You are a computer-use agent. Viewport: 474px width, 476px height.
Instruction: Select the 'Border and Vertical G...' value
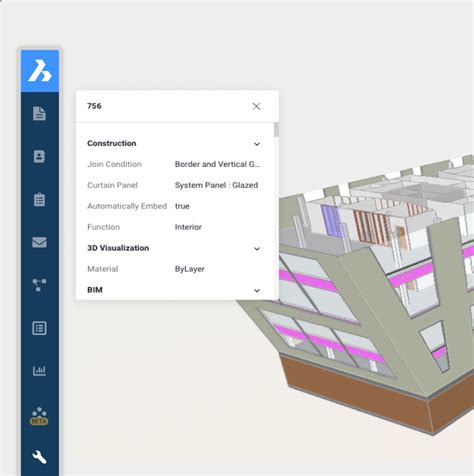pos(217,164)
